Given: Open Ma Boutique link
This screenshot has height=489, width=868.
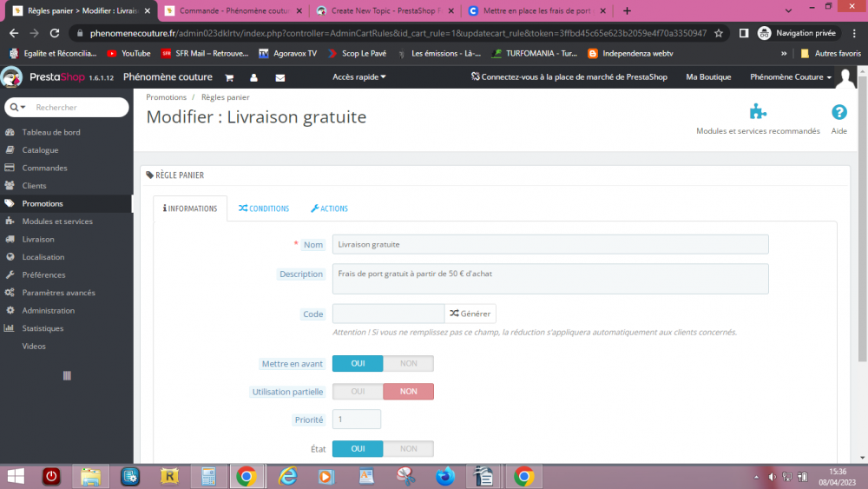Looking at the screenshot, I should pos(708,77).
